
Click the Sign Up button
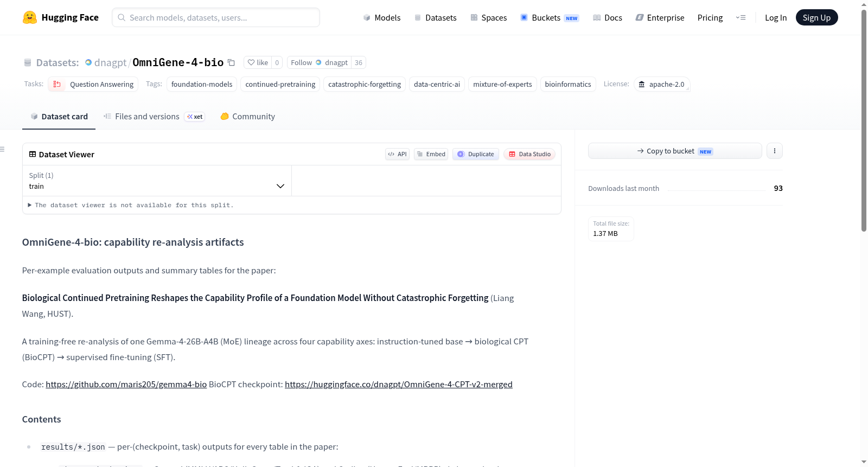(x=816, y=17)
